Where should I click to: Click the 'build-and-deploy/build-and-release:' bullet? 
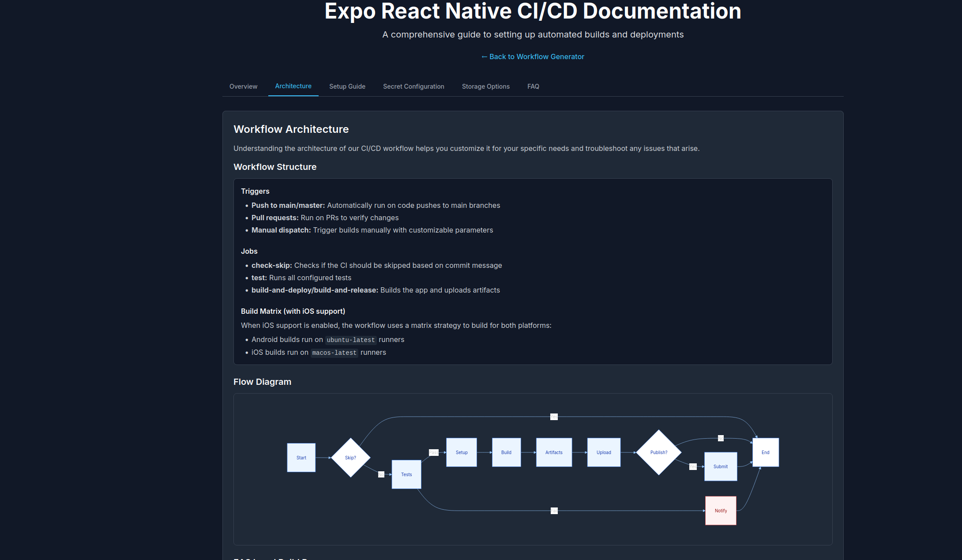pyautogui.click(x=376, y=290)
